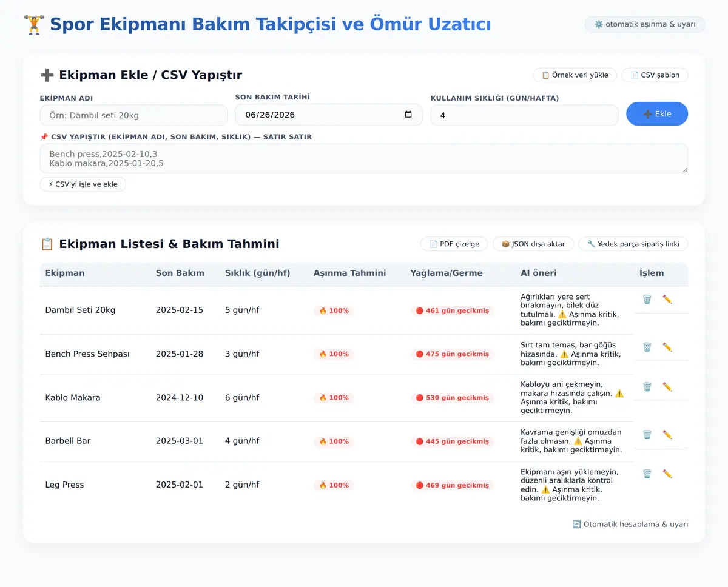Click the date 2025-01-28
This screenshot has width=728, height=587.
[x=180, y=354]
